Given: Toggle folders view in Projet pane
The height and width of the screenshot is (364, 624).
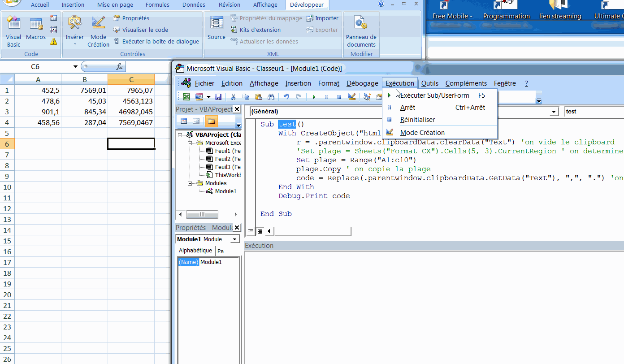Looking at the screenshot, I should 211,121.
